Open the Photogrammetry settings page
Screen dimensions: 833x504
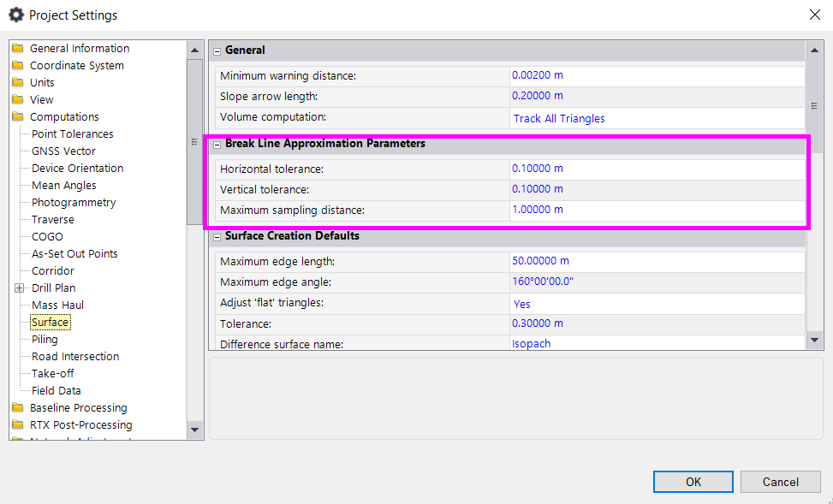click(74, 203)
